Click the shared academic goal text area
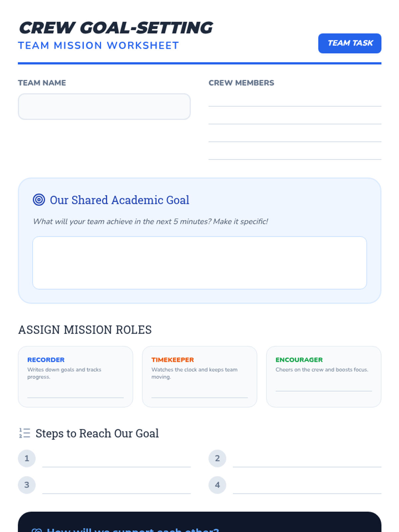399x532 pixels. tap(199, 263)
